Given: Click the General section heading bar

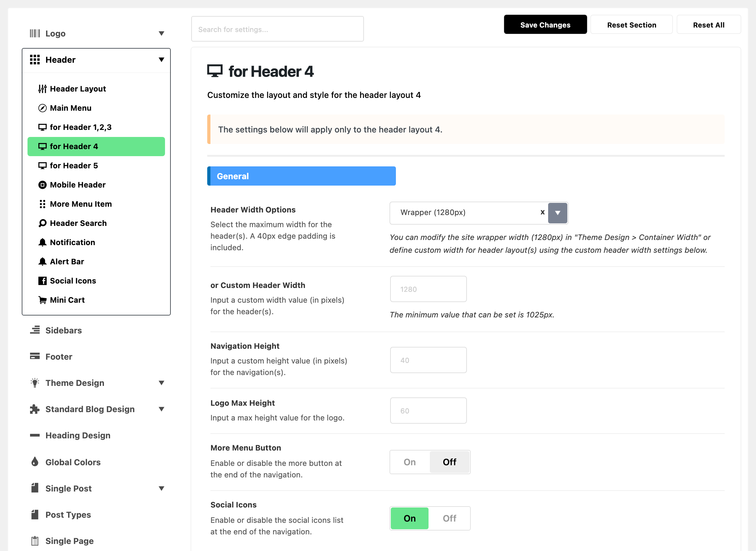Looking at the screenshot, I should (x=301, y=176).
